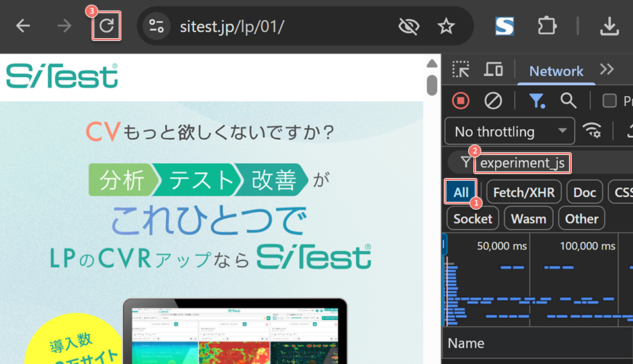Select the All request type filter
The height and width of the screenshot is (364, 633).
(461, 192)
